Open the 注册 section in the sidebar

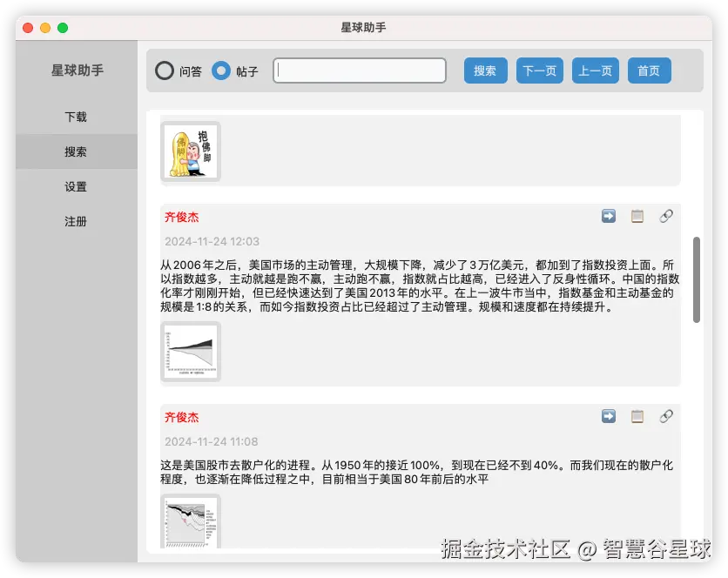pos(76,221)
